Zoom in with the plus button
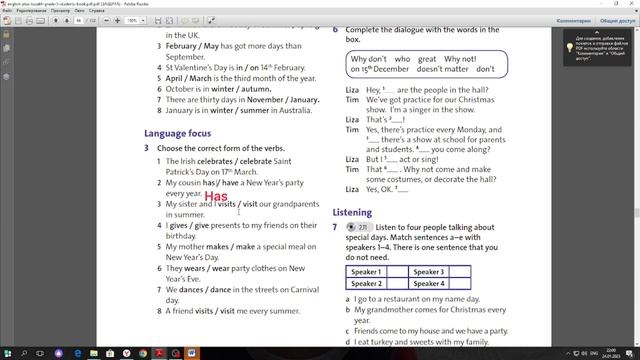This screenshot has height=360, width=640. (x=118, y=20)
